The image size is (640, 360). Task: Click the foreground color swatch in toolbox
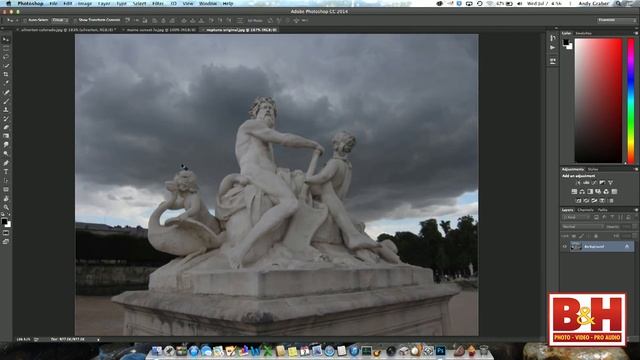click(x=4, y=221)
